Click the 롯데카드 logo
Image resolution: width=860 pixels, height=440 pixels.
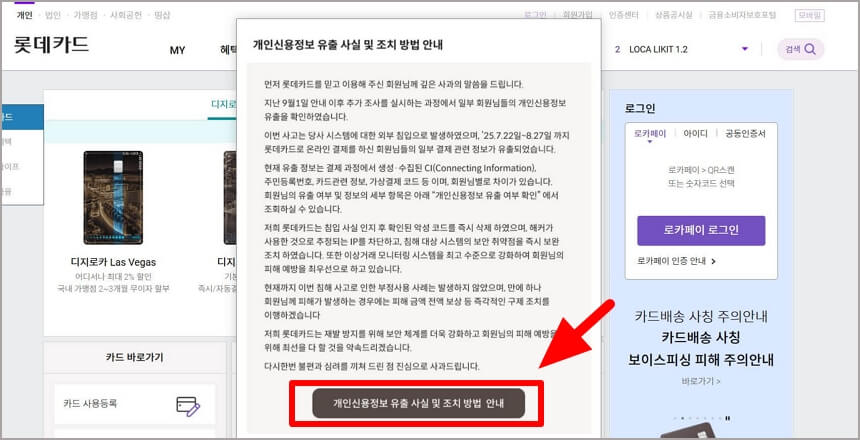click(x=51, y=45)
